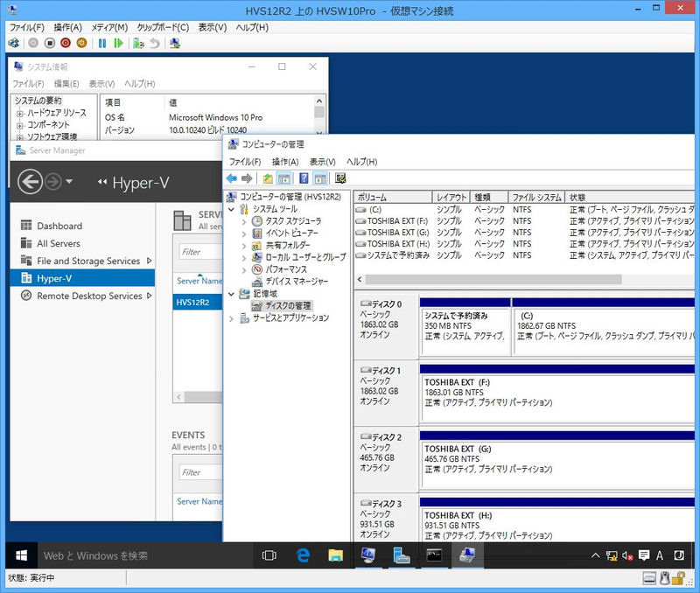Expand タスク スケジューラ tree node

[x=244, y=221]
